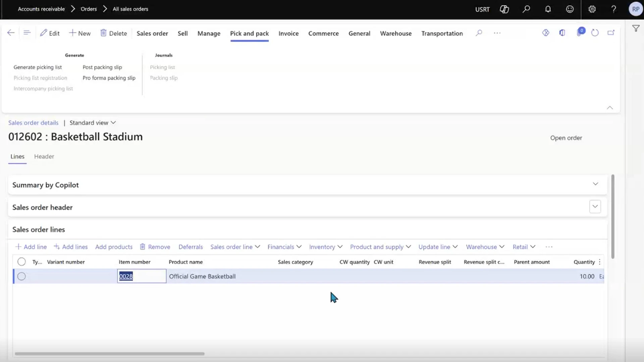Open Sales order details link
This screenshot has height=362, width=644.
tap(33, 123)
